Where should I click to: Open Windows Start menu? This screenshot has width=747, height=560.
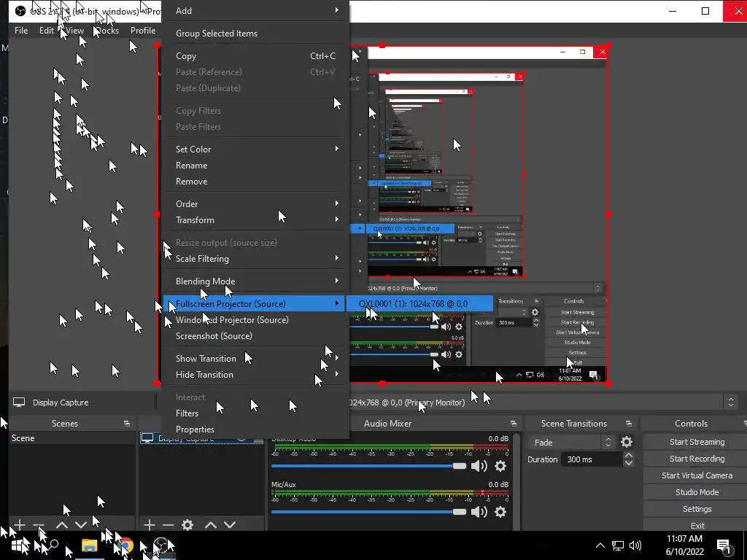coord(18,545)
